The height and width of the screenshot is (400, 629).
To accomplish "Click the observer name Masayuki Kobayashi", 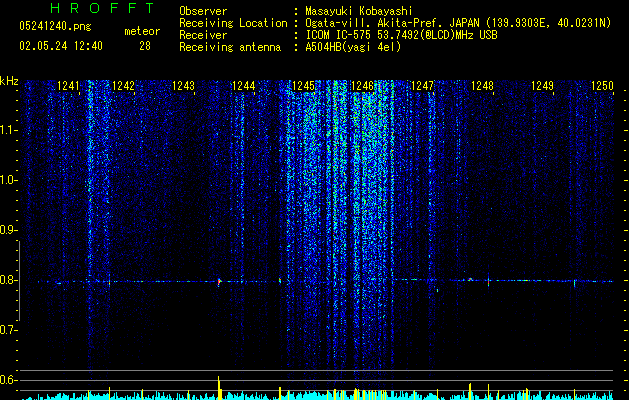I will 359,11.
